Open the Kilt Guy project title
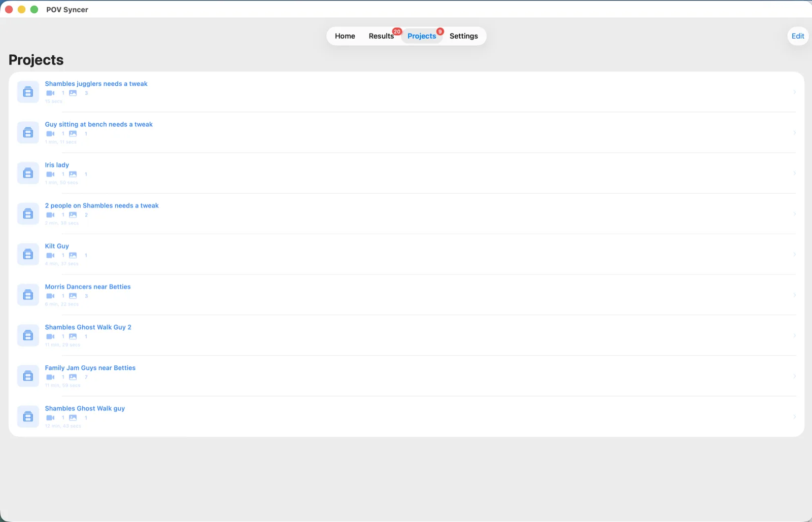812x522 pixels. (57, 246)
